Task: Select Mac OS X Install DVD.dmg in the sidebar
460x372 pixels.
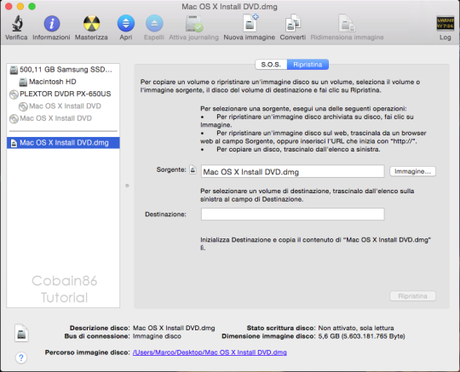Action: tap(63, 143)
